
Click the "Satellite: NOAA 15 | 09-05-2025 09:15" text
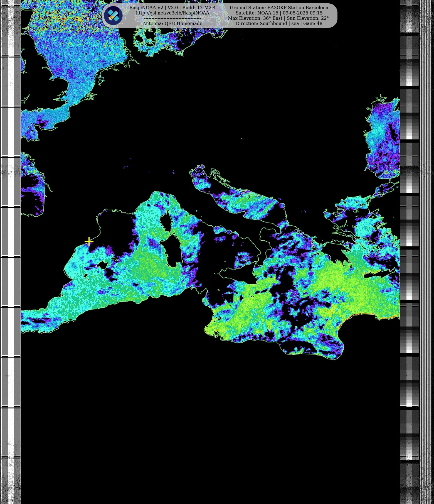(279, 13)
